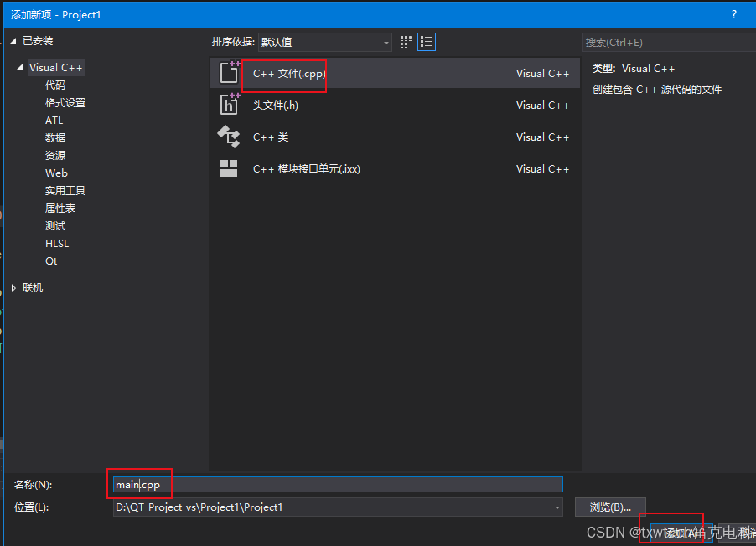The image size is (756, 546).
Task: Click the 联机 online section label
Action: (33, 288)
